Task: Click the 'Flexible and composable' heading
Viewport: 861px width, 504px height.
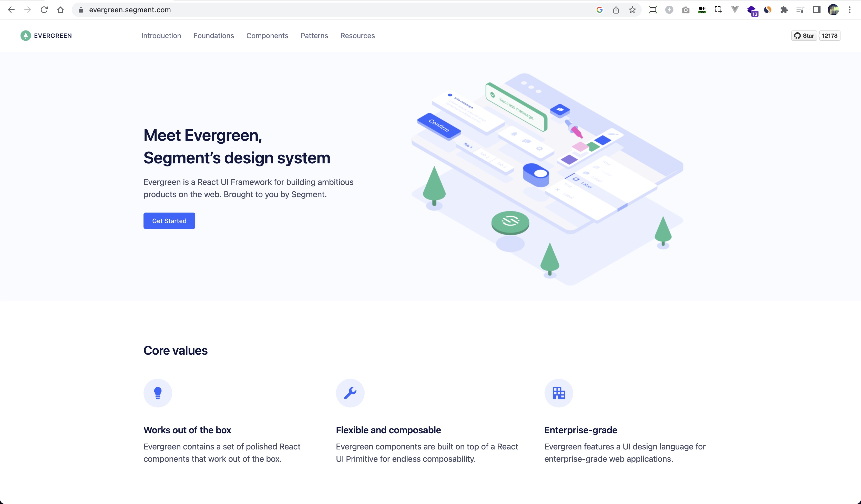Action: (x=388, y=430)
